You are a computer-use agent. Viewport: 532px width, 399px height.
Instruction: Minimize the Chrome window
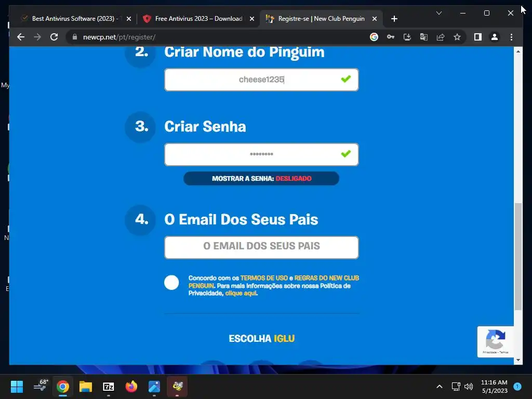(463, 13)
